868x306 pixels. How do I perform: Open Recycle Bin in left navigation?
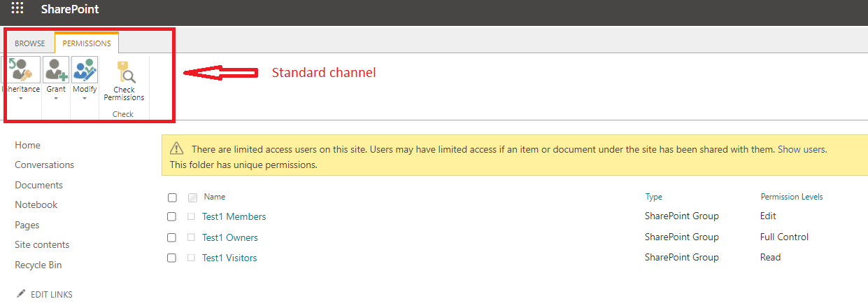click(x=38, y=265)
